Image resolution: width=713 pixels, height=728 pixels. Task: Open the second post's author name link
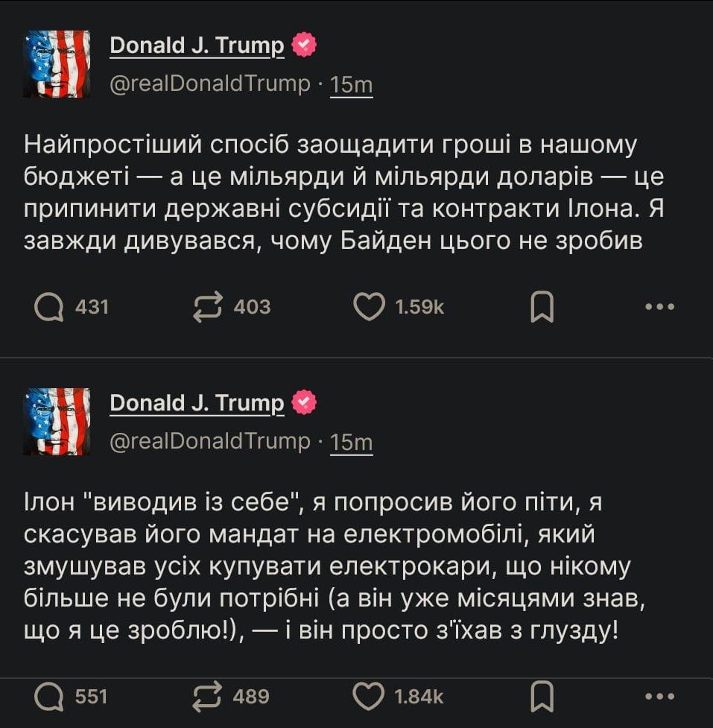(197, 404)
